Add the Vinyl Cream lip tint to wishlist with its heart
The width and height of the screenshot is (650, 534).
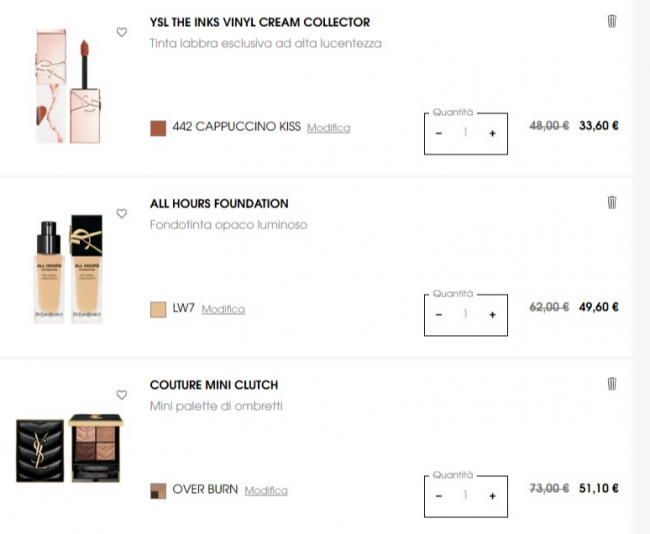pos(121,32)
